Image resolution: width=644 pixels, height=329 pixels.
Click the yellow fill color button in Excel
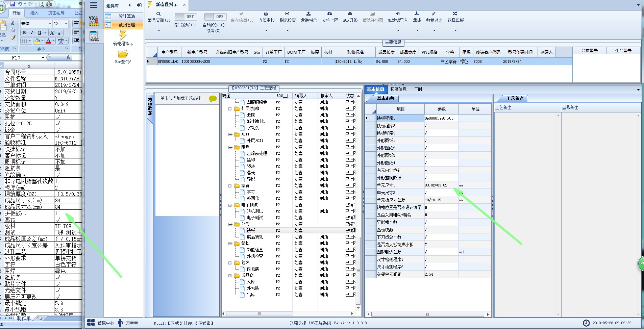(37, 41)
